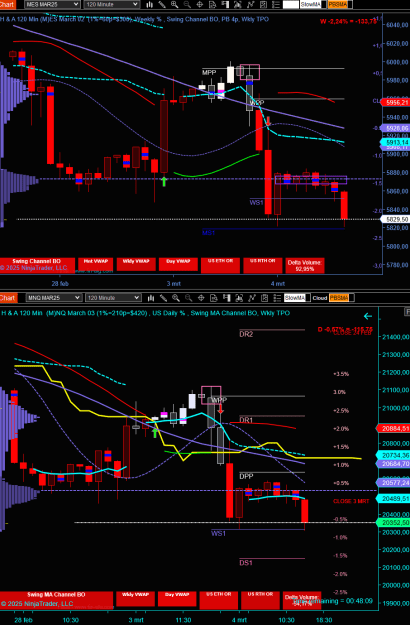Expand the 120 Minute interval dropdown in MNQ chart
410x625 pixels.
point(113,297)
